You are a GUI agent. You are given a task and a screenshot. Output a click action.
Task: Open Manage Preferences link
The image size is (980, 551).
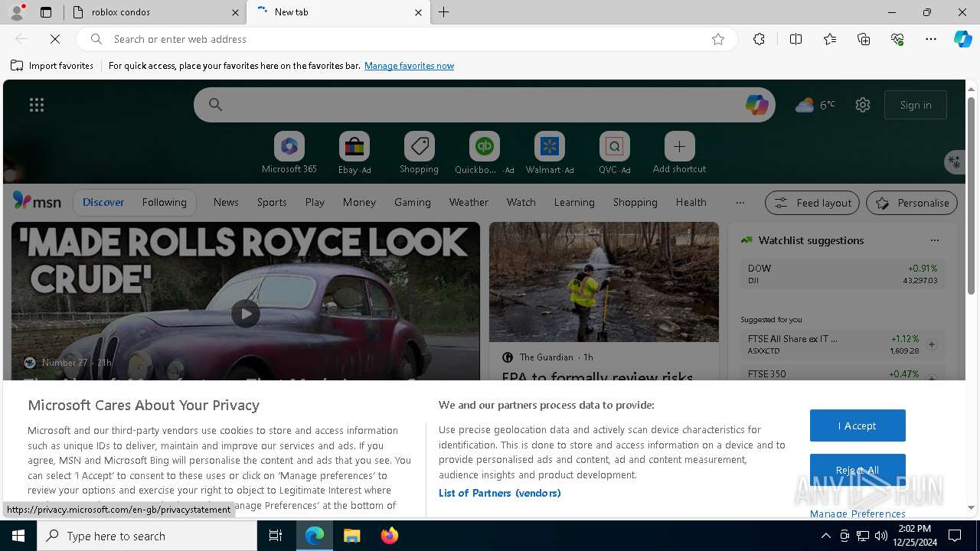[x=857, y=514]
